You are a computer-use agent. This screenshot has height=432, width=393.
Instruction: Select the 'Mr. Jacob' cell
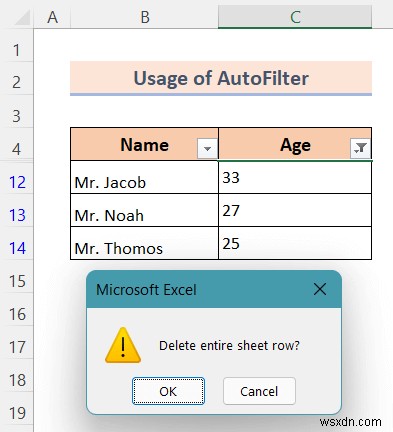[x=144, y=177]
